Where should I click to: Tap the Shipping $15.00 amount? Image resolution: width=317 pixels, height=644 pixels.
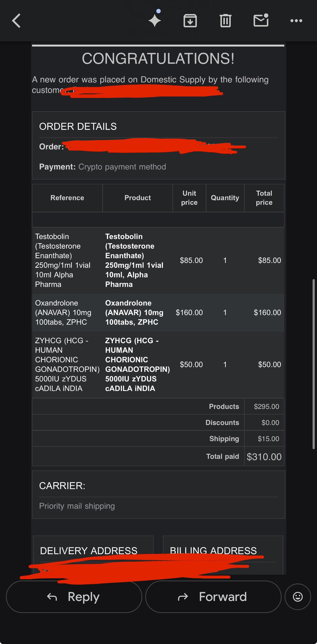click(268, 439)
